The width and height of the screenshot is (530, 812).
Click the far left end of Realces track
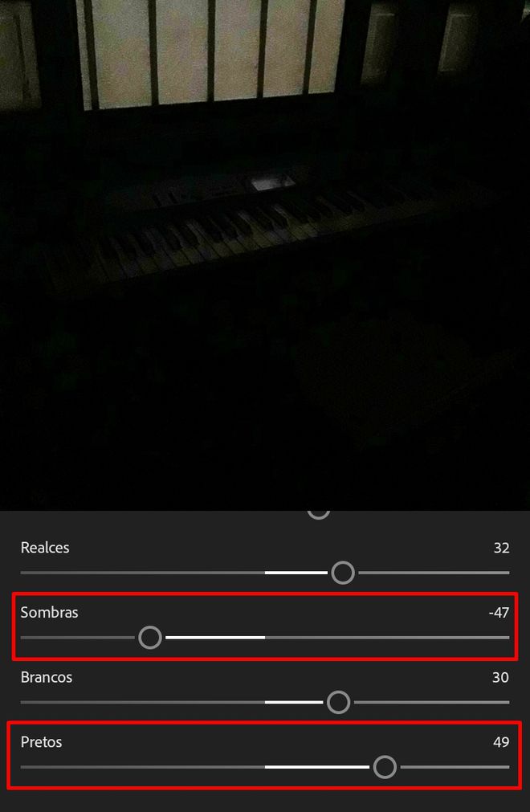click(23, 573)
